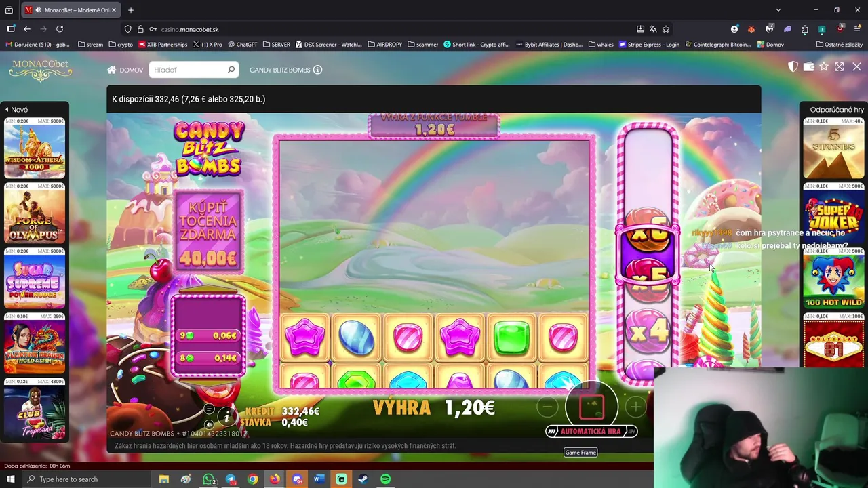This screenshot has height=488, width=868.
Task: Mute game sound with speaker icon
Action: coord(209,425)
